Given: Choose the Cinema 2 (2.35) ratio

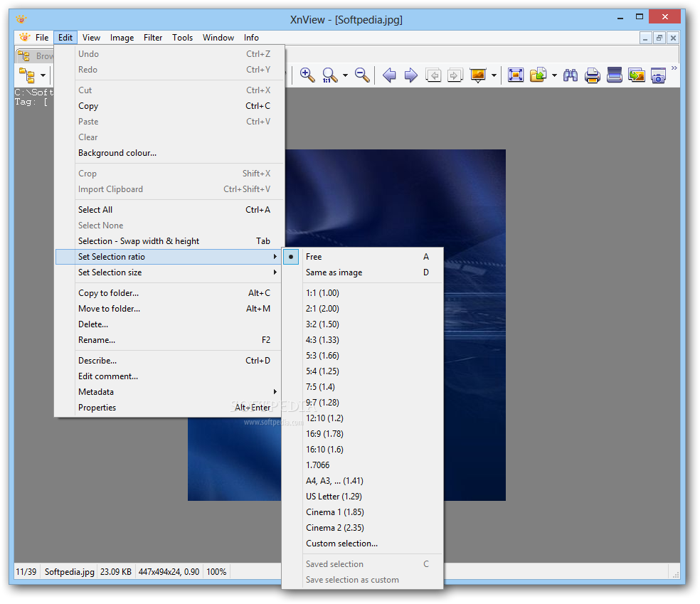Looking at the screenshot, I should tap(363, 528).
